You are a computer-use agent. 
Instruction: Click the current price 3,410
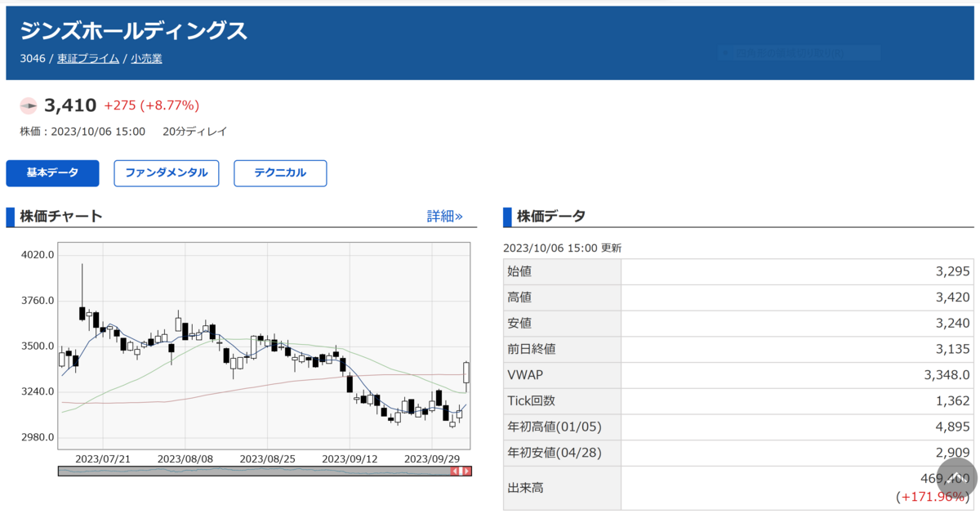point(70,105)
